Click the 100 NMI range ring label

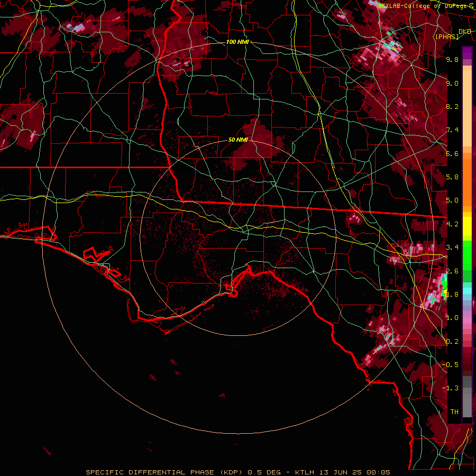[237, 42]
